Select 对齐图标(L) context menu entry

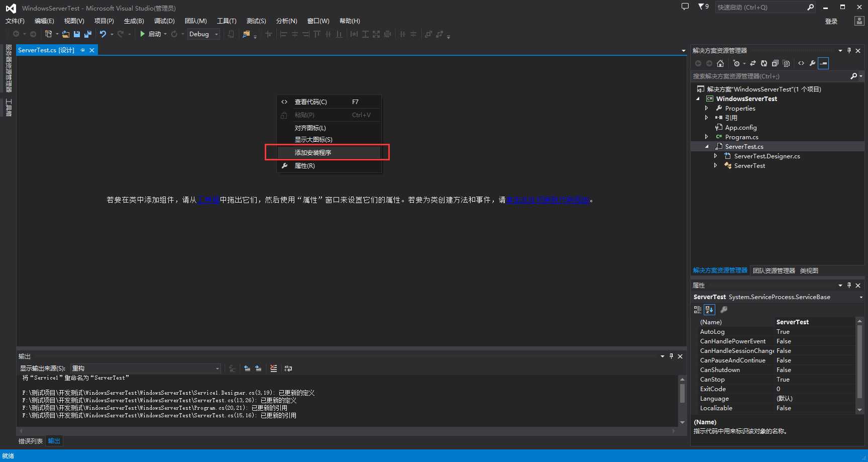pyautogui.click(x=329, y=128)
